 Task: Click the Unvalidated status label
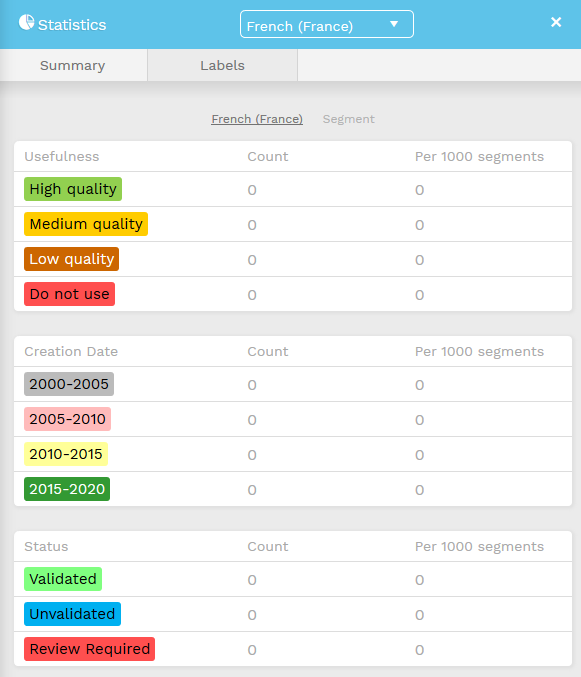pyautogui.click(x=73, y=614)
